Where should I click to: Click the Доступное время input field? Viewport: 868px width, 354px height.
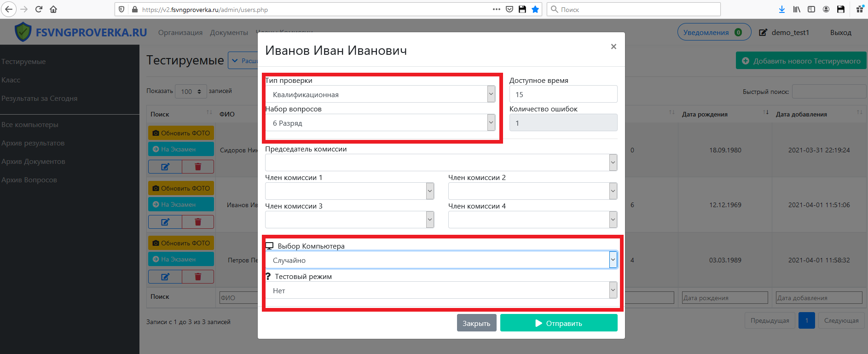[x=563, y=94]
